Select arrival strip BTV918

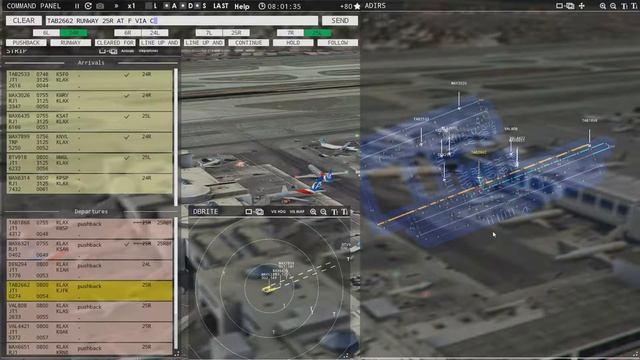89,163
